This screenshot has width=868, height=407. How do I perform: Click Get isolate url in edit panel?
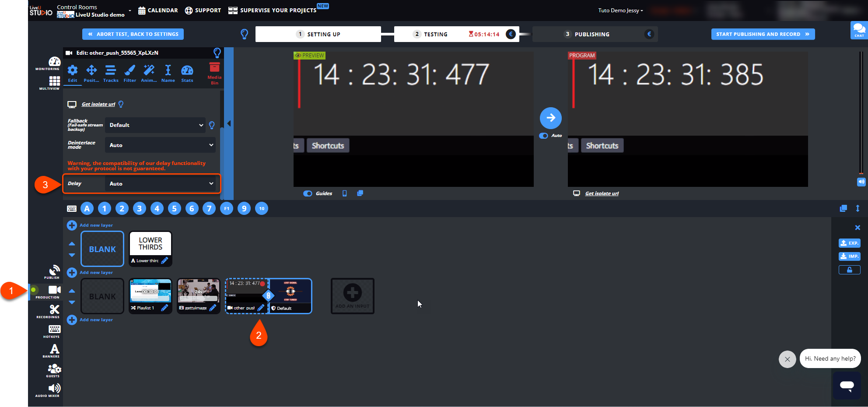pos(98,104)
